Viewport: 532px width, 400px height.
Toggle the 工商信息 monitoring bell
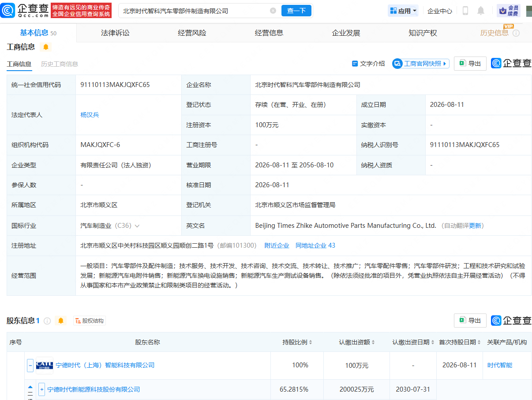[46, 47]
